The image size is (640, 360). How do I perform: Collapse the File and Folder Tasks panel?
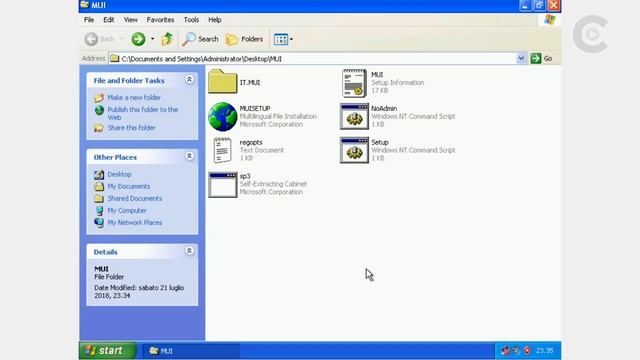[x=189, y=80]
